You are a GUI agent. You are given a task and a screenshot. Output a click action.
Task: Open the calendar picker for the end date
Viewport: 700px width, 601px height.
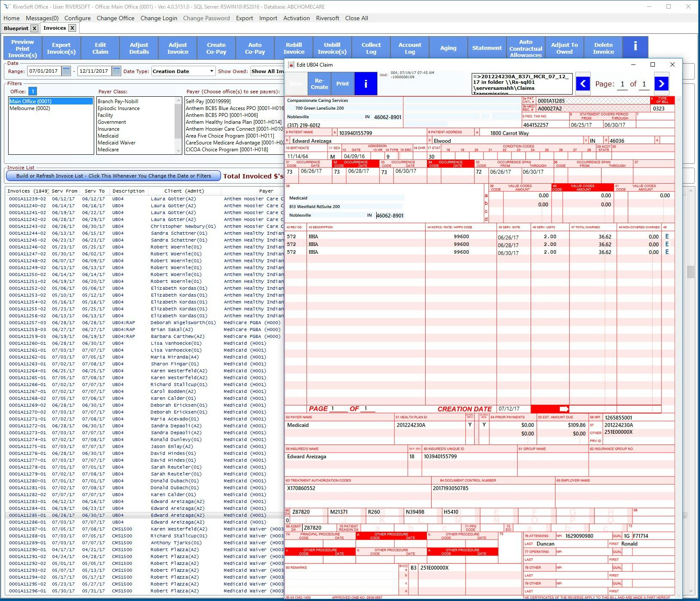click(116, 71)
